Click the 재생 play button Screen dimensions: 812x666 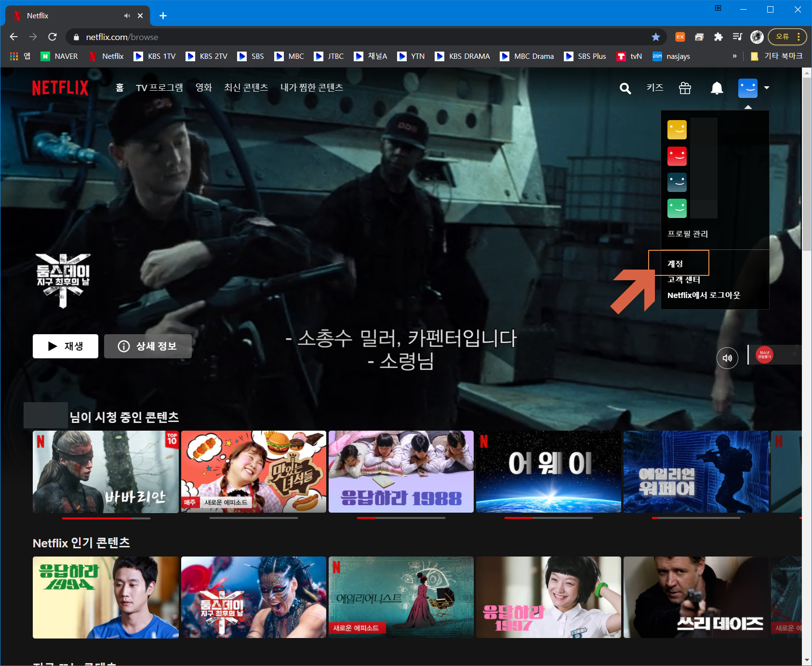66,346
